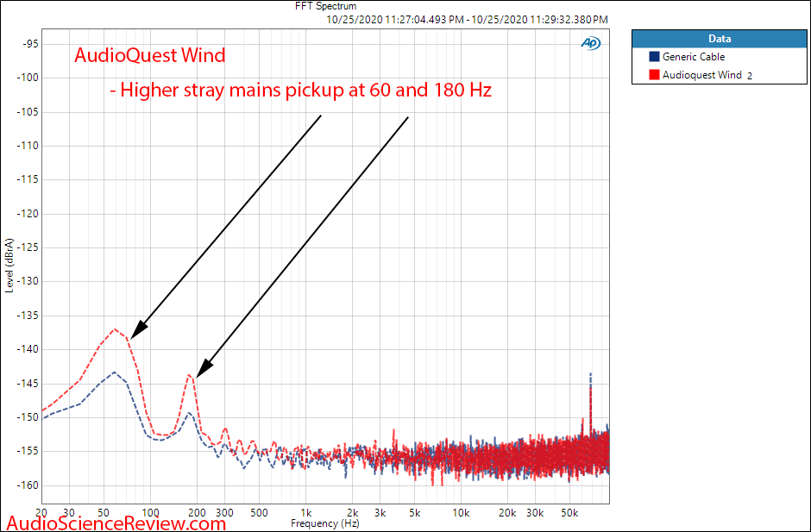The height and width of the screenshot is (532, 811).
Task: Click the -95 value on the level axis
Action: tap(29, 44)
